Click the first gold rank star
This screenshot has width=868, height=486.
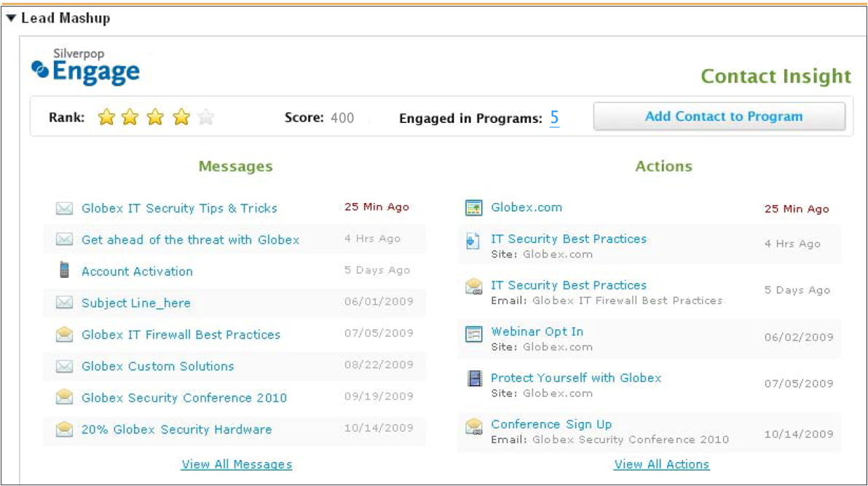coord(106,117)
